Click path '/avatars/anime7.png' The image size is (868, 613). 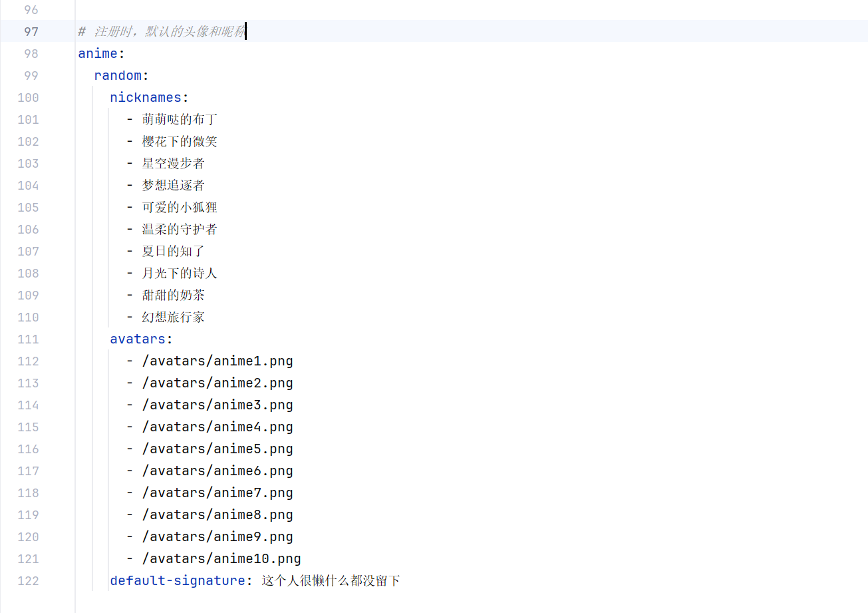[x=217, y=493]
